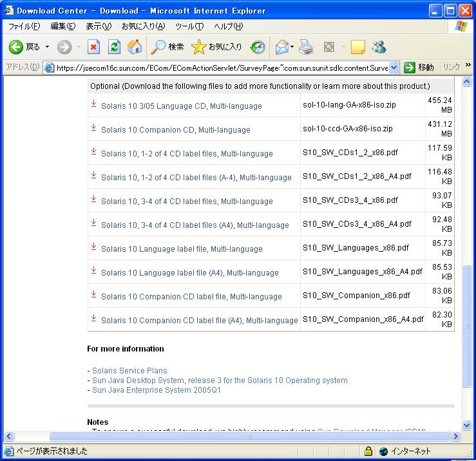Download icon for Language label file row

[x=94, y=247]
